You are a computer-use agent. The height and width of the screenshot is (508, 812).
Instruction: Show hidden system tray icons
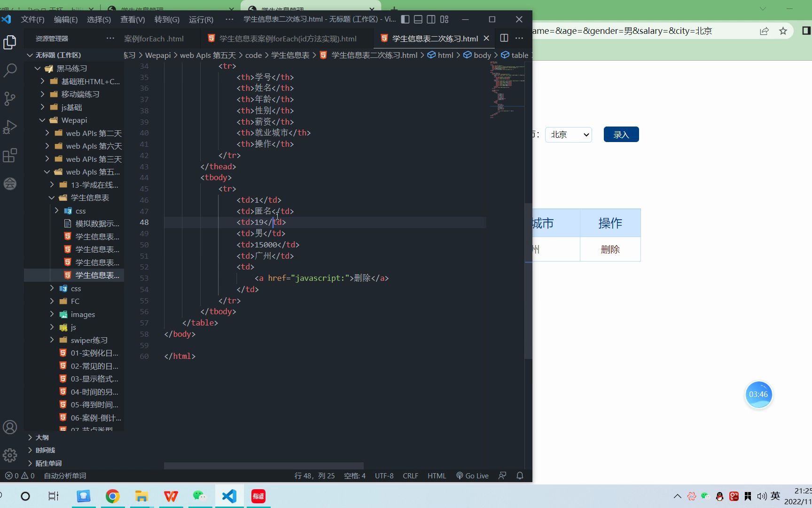pos(677,496)
